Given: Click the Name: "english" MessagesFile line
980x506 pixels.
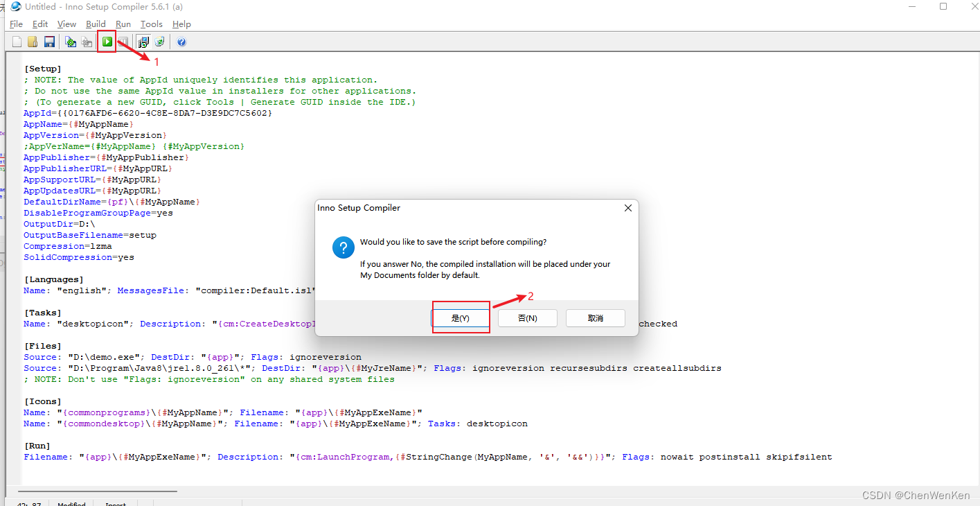Looking at the screenshot, I should [x=170, y=290].
